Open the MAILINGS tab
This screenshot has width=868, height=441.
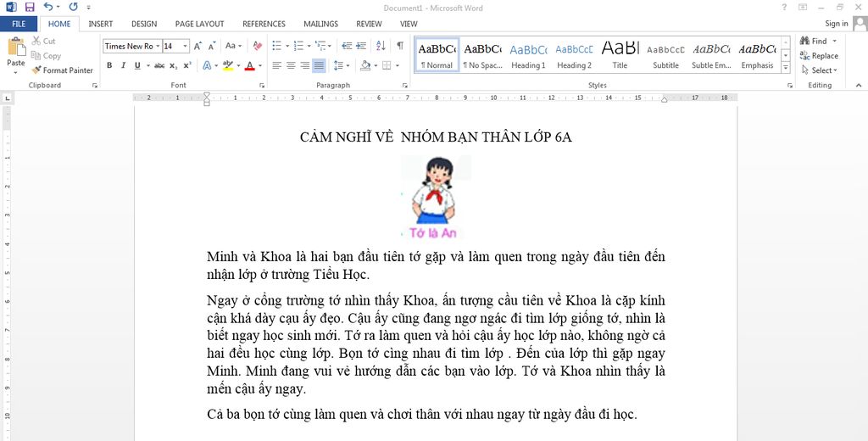(x=320, y=24)
